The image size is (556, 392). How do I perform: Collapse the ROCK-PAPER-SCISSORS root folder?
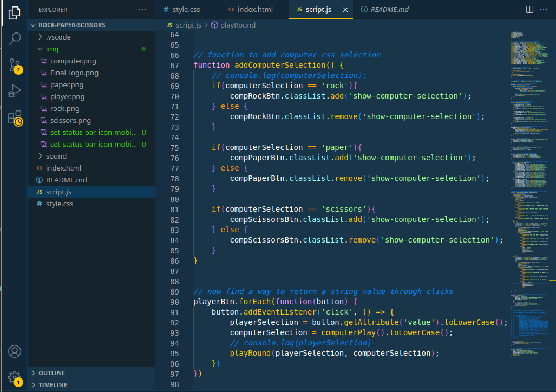(x=34, y=25)
